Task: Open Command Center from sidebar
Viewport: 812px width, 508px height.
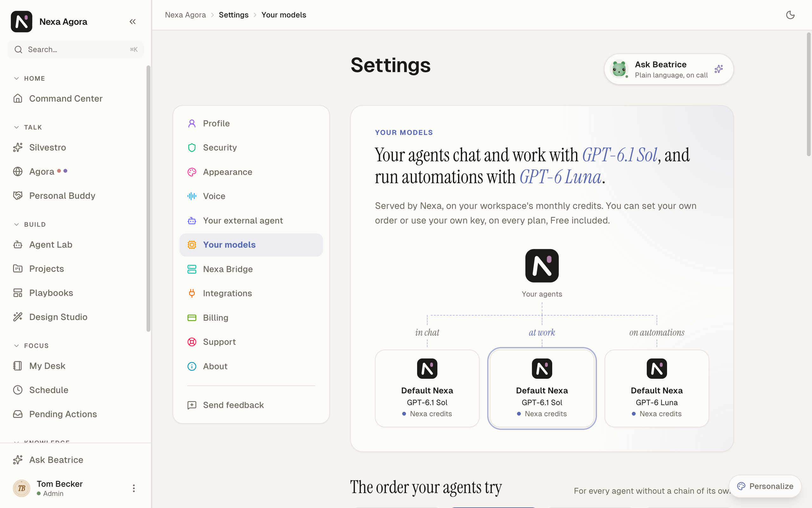Action: coord(76,98)
